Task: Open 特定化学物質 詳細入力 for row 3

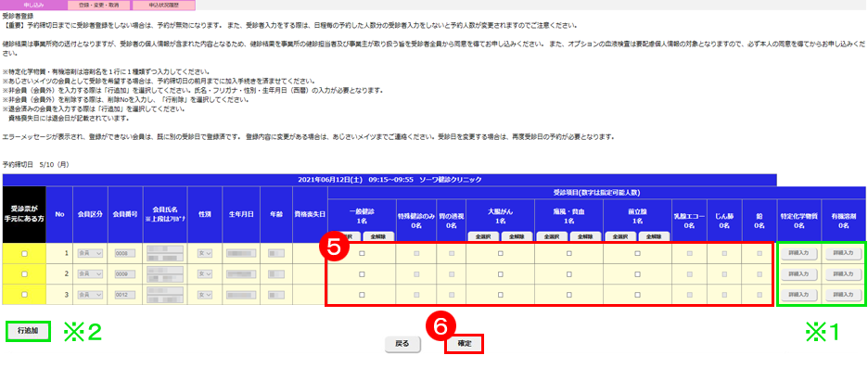Action: [x=799, y=295]
